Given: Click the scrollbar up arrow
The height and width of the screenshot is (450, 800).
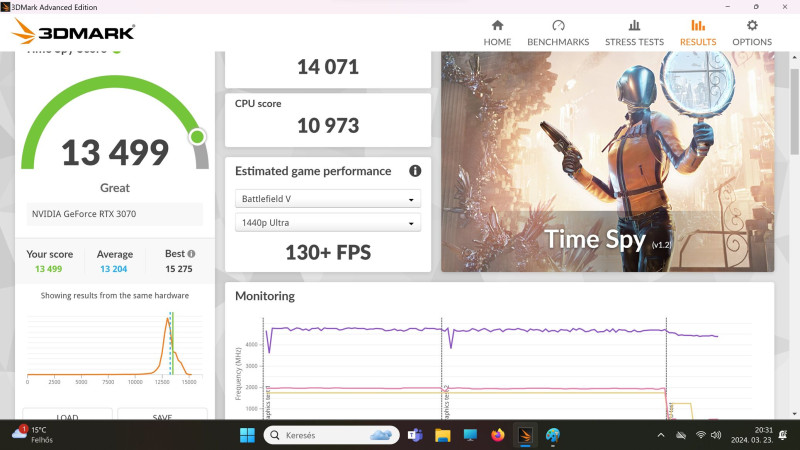Looking at the screenshot, I should click(794, 56).
